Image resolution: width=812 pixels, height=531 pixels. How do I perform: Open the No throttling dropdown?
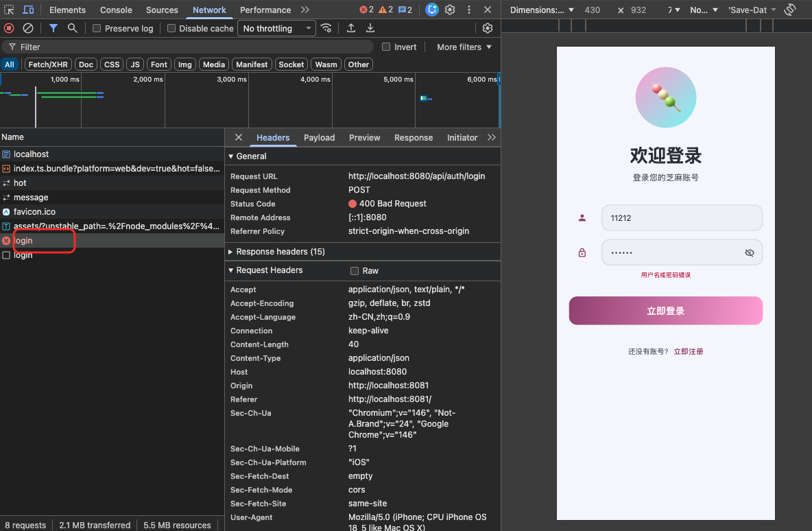point(277,29)
